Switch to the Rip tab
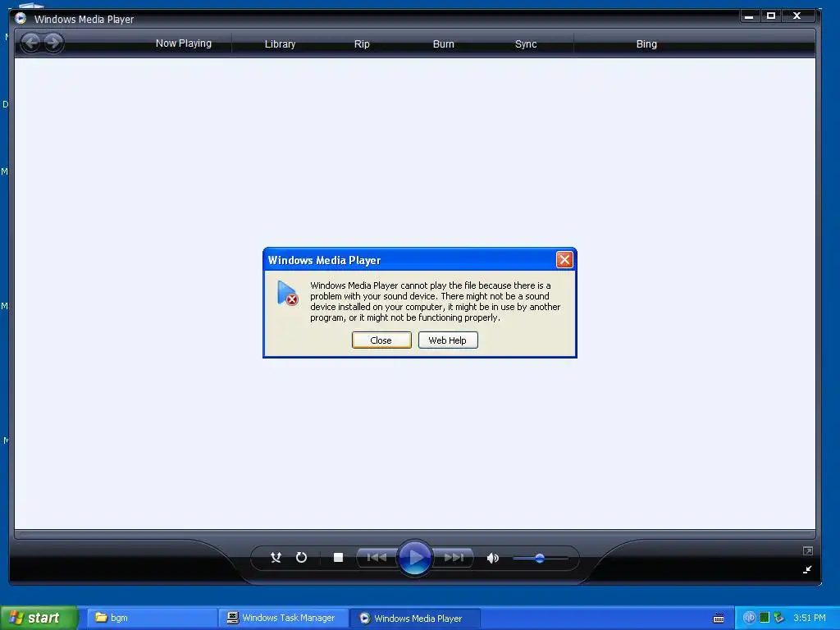 [362, 44]
